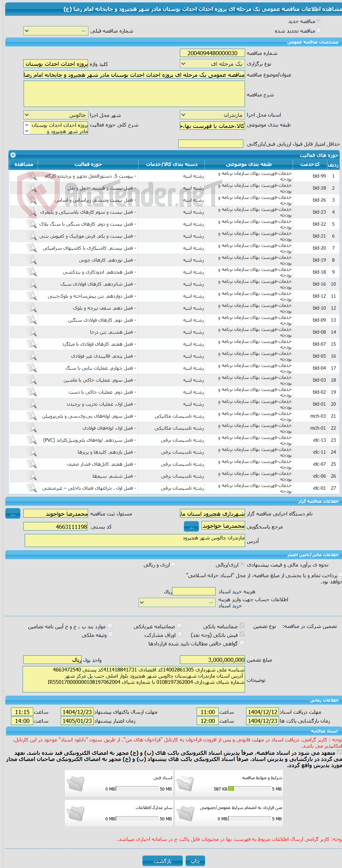Click view magnifier icon in row bld-99
Image resolution: width=342 pixels, height=868 pixels.
32,176
